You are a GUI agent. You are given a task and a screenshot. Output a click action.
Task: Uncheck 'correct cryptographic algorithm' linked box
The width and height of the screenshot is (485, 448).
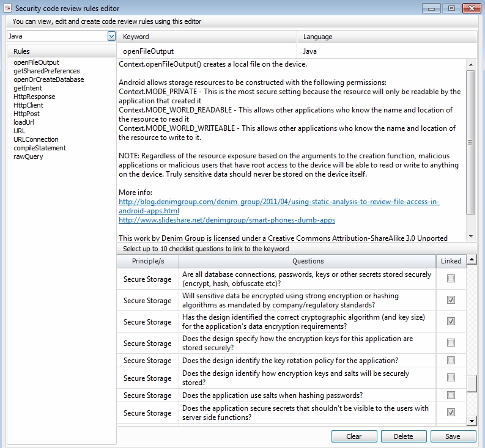451,321
